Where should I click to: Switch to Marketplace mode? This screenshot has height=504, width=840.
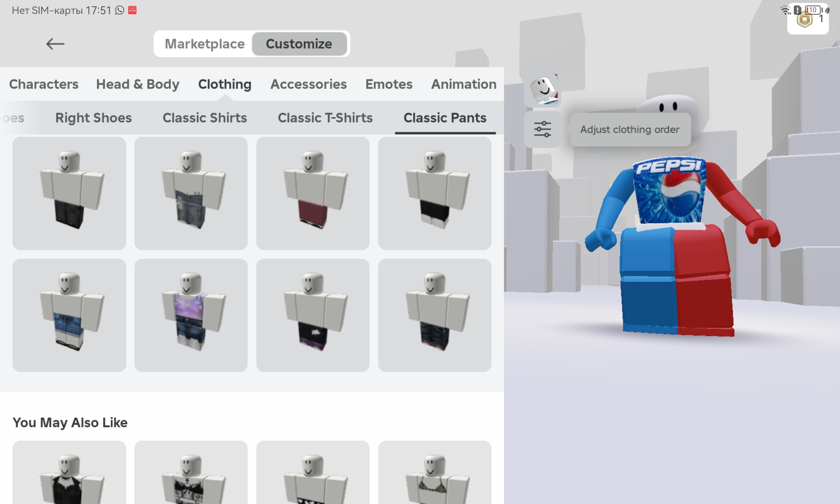coord(205,44)
